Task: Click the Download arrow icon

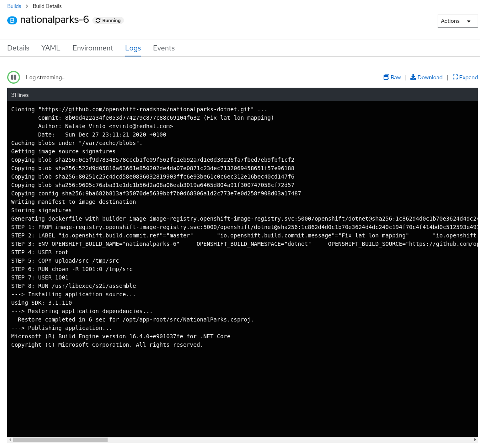Action: pyautogui.click(x=413, y=77)
